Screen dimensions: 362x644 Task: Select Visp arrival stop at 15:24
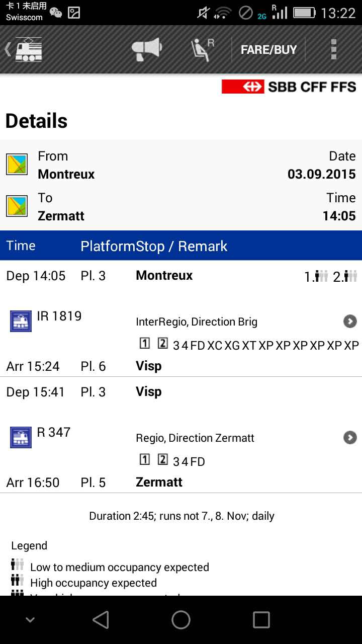[x=149, y=366]
